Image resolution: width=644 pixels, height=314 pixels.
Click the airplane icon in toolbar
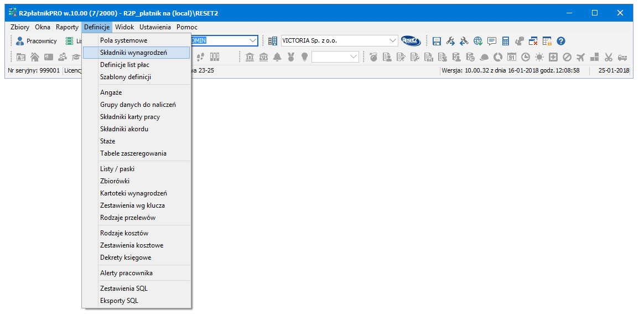[580, 56]
